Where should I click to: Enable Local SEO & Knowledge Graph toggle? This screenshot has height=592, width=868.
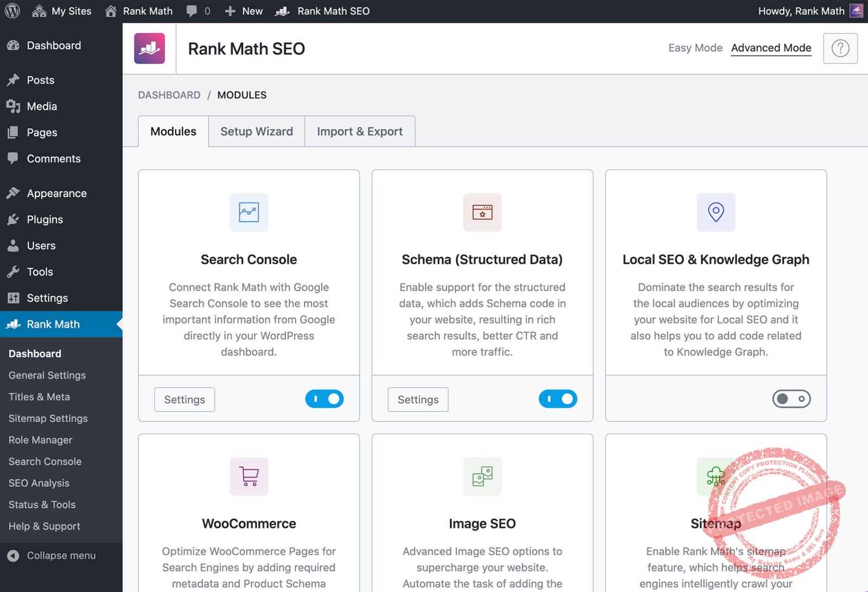(792, 399)
